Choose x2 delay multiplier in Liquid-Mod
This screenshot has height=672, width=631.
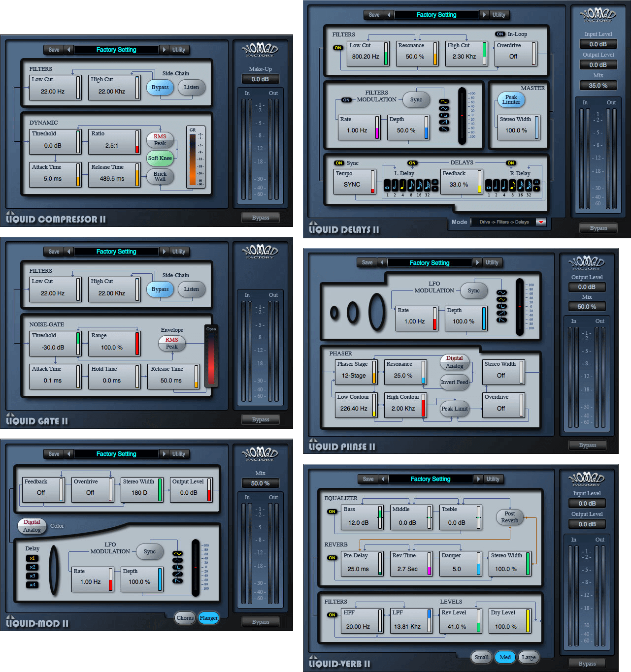pyautogui.click(x=32, y=567)
